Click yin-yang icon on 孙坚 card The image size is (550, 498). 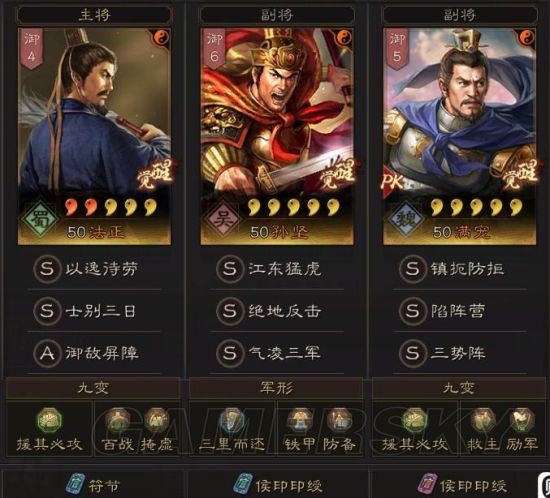(344, 37)
